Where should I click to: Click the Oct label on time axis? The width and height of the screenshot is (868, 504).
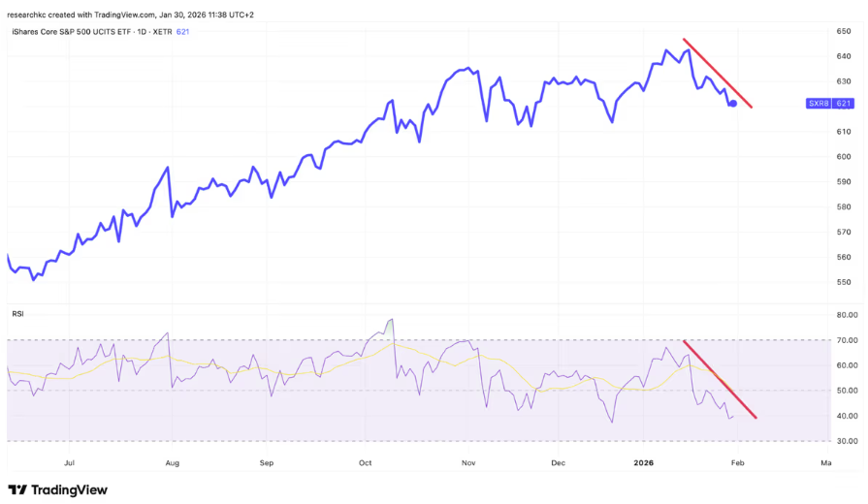[365, 463]
